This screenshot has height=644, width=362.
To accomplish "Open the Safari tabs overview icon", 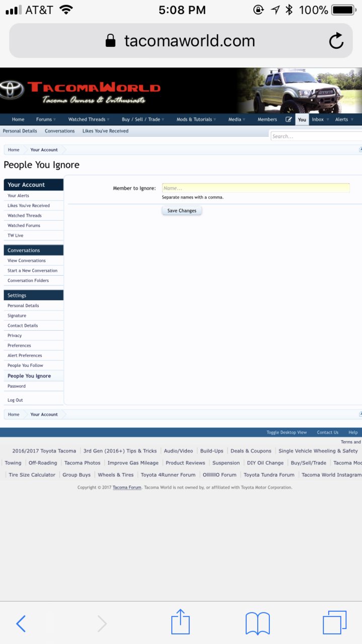I will pyautogui.click(x=334, y=623).
